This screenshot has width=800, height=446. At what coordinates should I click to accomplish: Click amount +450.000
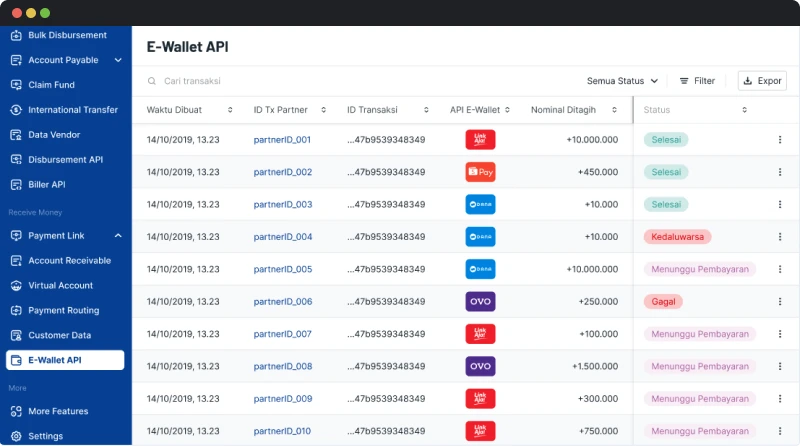pos(597,172)
